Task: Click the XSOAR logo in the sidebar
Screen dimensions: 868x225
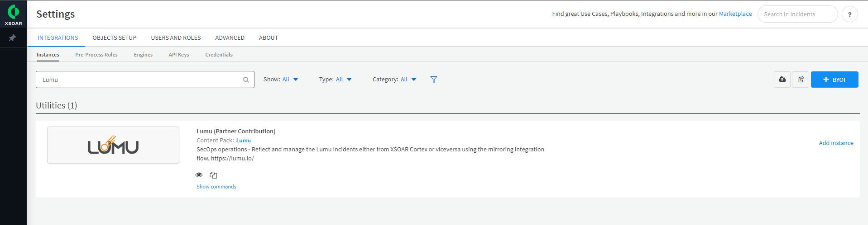Action: click(13, 14)
